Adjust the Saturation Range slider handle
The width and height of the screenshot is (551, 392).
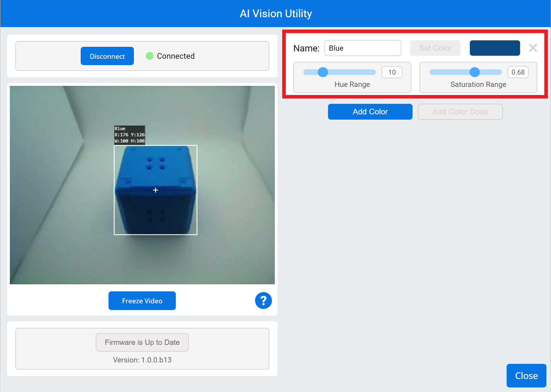475,72
